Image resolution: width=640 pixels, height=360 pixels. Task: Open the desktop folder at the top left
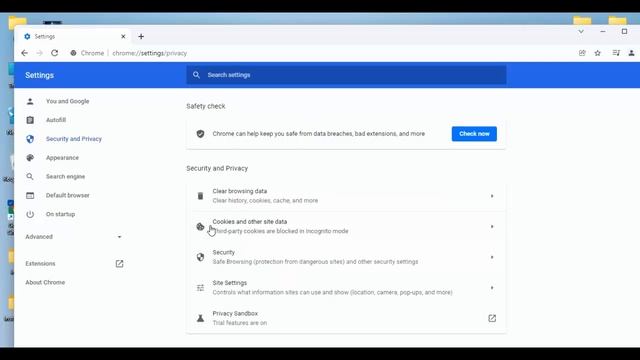pos(18,22)
